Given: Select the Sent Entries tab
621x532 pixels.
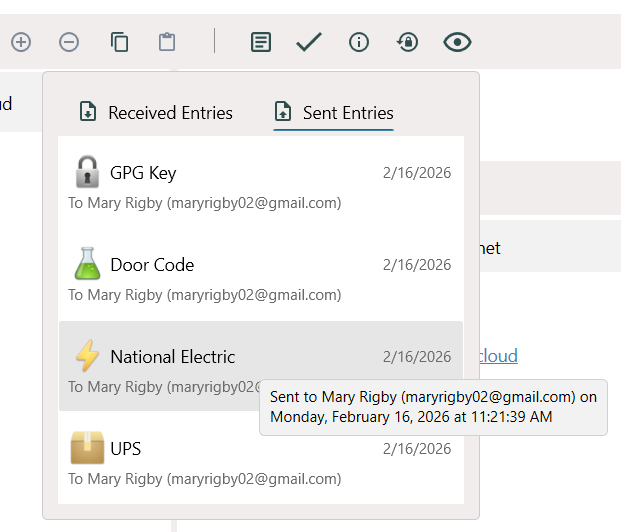Looking at the screenshot, I should (x=334, y=113).
